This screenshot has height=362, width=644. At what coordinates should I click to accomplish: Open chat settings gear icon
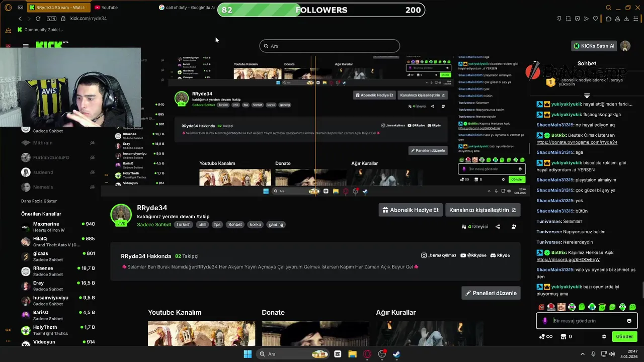pyautogui.click(x=604, y=336)
